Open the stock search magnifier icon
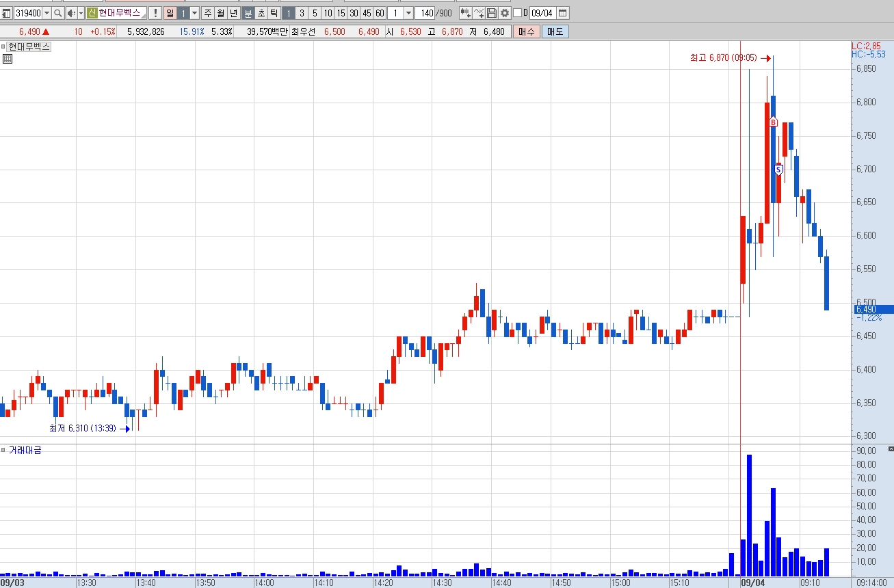This screenshot has height=588, width=894. click(57, 13)
